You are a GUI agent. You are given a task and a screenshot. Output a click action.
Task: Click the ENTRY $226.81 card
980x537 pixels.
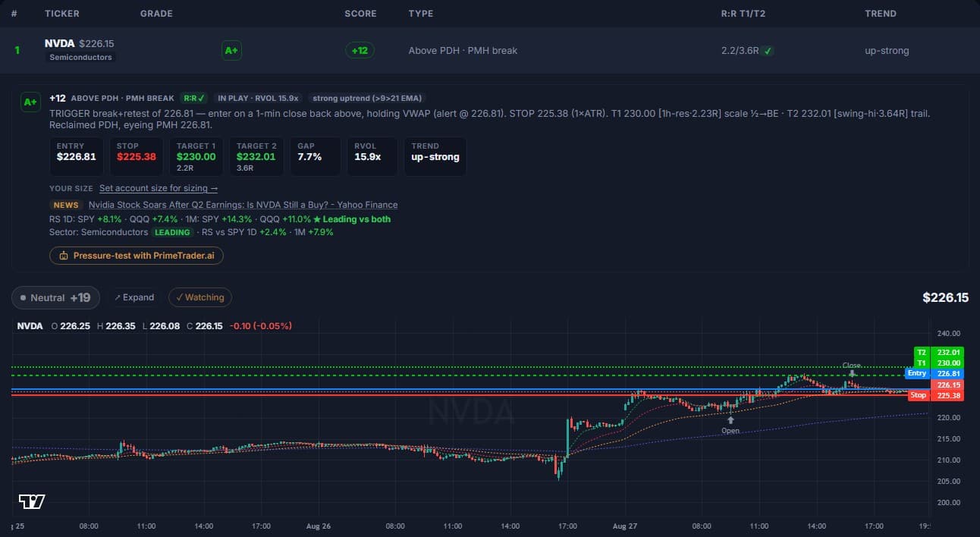coord(77,156)
